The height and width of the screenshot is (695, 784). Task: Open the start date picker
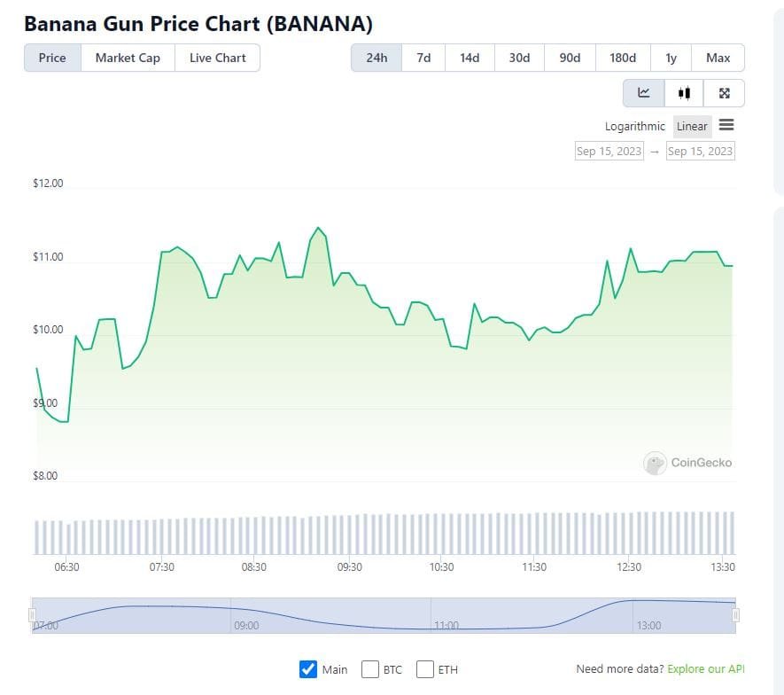(608, 151)
